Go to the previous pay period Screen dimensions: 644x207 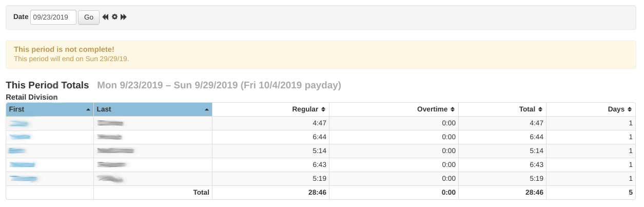click(x=105, y=17)
